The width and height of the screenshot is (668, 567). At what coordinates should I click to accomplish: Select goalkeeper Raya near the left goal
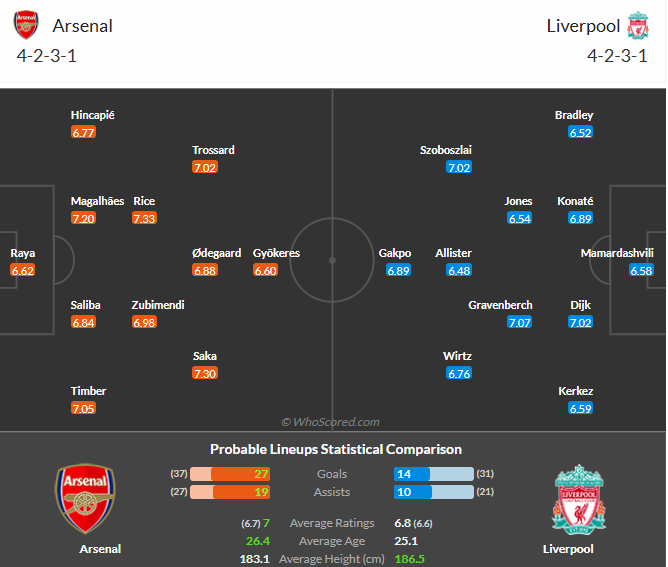click(23, 253)
